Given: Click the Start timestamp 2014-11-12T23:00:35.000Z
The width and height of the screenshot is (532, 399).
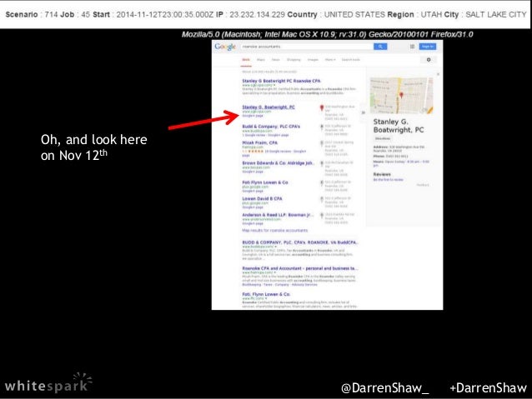Looking at the screenshot, I should coord(165,14).
